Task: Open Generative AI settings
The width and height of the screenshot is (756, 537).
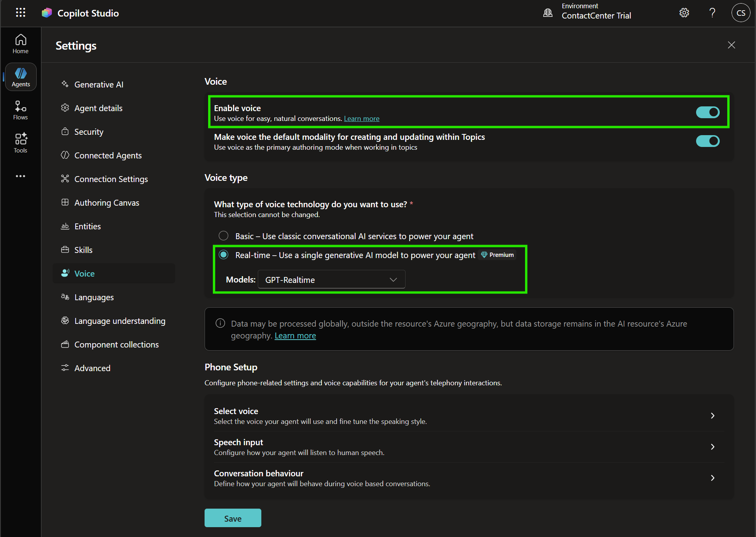Action: tap(114, 84)
